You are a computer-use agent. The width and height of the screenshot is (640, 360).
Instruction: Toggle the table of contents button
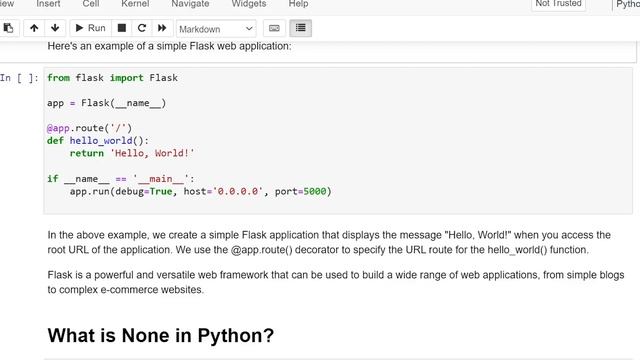coord(301,28)
